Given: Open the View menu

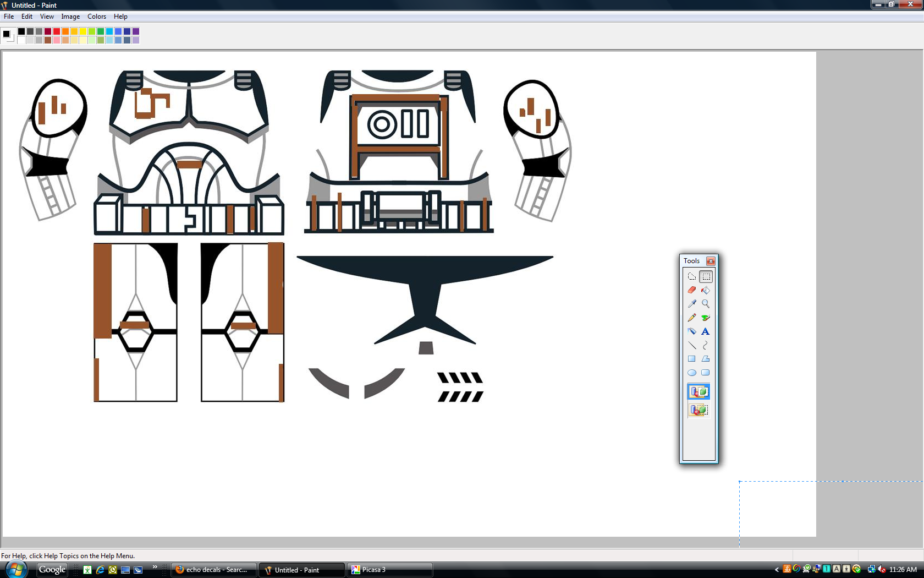Looking at the screenshot, I should 47,17.
